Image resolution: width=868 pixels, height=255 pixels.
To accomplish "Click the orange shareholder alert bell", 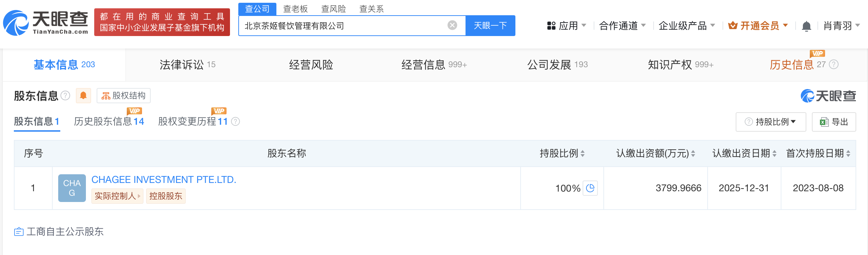I will (x=83, y=96).
